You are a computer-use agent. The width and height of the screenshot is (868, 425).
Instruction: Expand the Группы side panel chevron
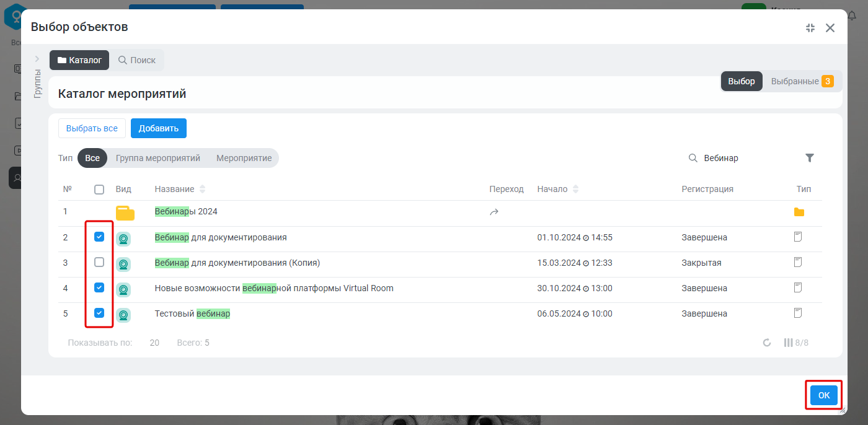click(37, 59)
